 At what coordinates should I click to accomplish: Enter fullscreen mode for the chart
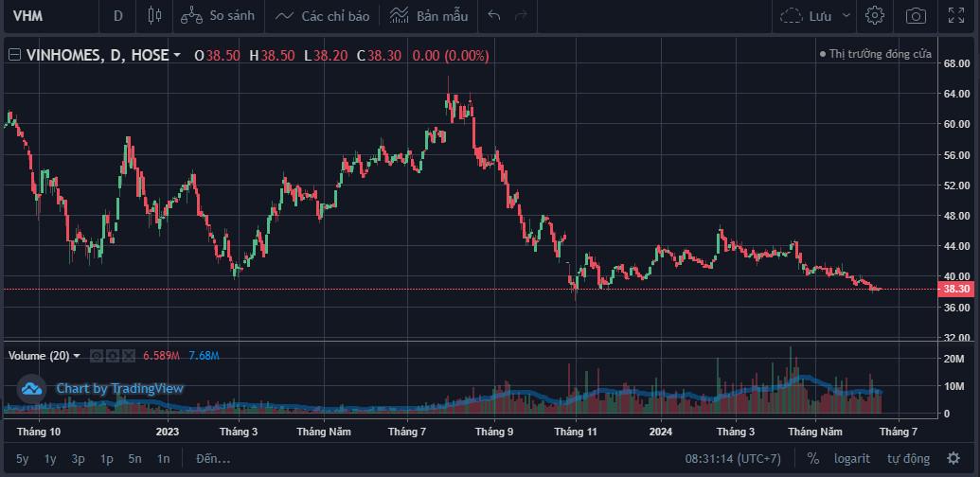(956, 16)
